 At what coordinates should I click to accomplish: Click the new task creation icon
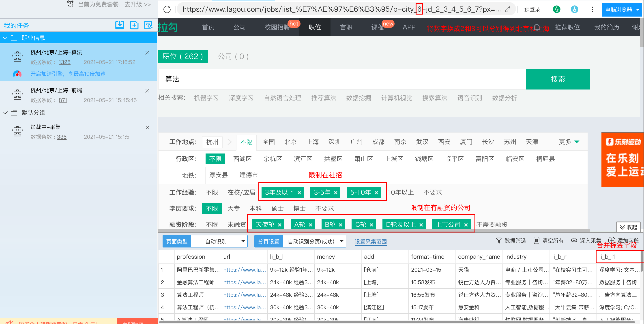(x=134, y=25)
